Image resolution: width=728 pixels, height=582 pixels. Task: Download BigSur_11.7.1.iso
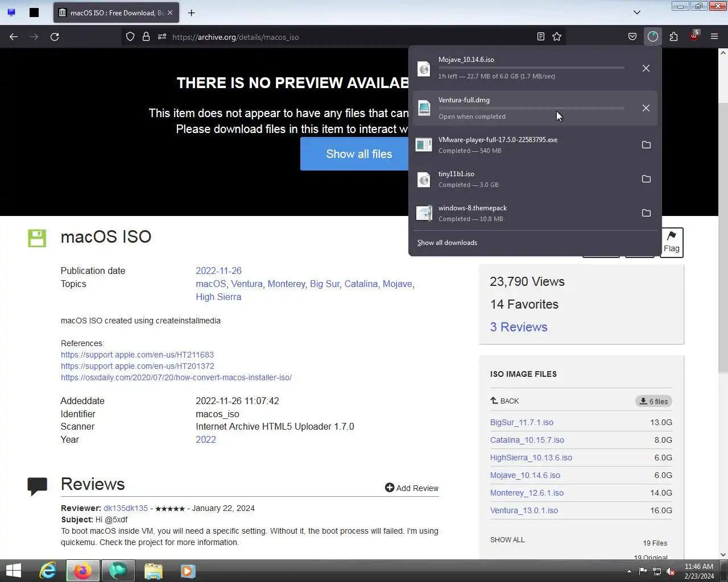522,422
